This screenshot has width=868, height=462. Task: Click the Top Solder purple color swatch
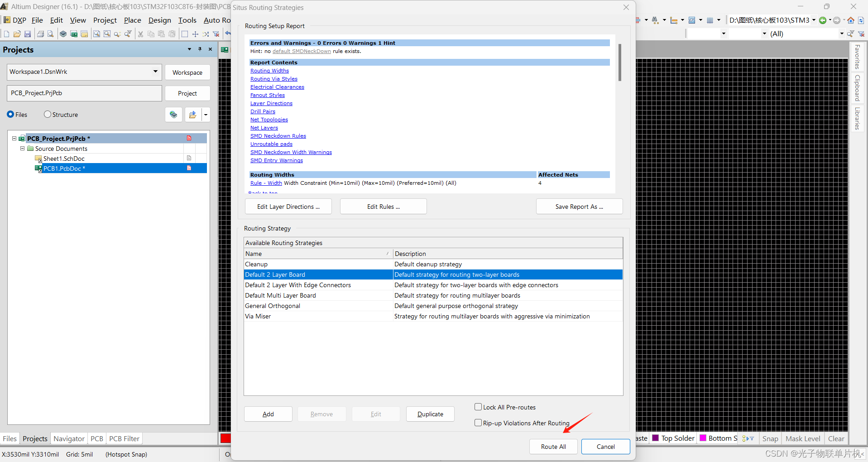(656, 438)
